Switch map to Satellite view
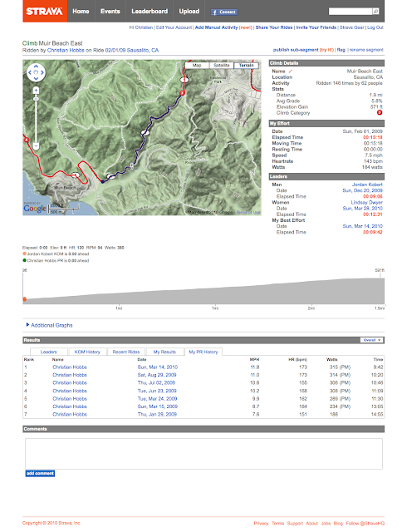Viewport: 407px width, 532px height. [x=222, y=65]
